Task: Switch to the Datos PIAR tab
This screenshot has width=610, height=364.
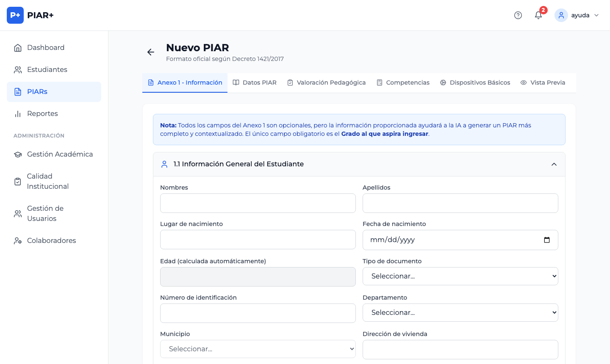Action: [x=255, y=83]
